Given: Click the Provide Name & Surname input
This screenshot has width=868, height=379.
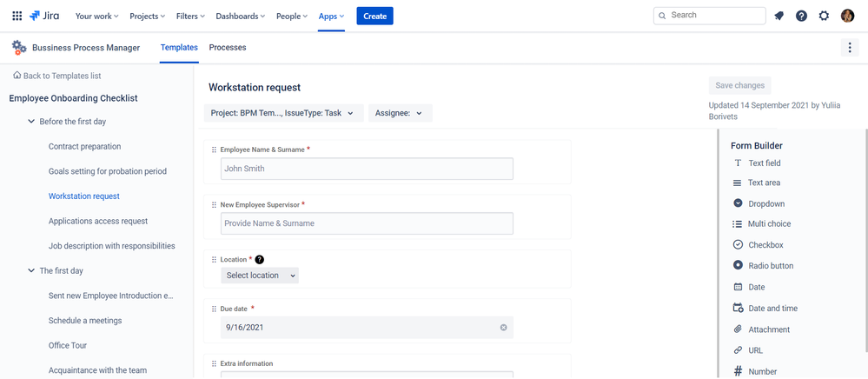Looking at the screenshot, I should pos(367,223).
